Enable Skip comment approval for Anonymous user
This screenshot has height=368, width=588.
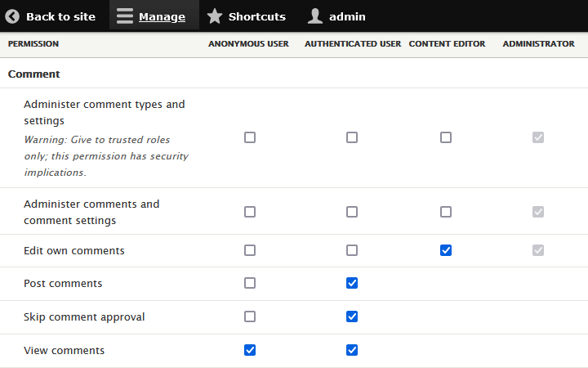(x=250, y=316)
